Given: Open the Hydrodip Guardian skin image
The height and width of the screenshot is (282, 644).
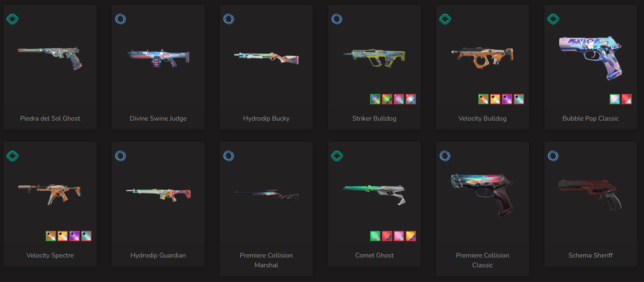Looking at the screenshot, I should pyautogui.click(x=158, y=194).
